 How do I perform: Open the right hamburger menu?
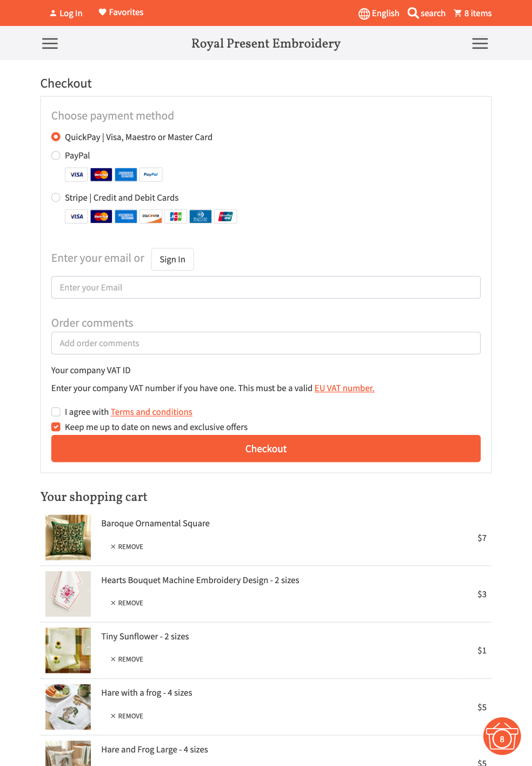point(480,43)
